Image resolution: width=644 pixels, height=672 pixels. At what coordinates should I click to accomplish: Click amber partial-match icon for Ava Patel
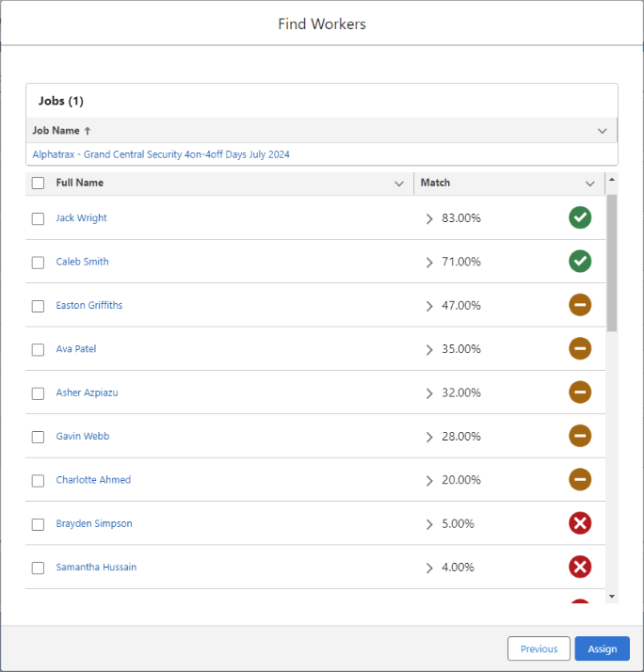tap(580, 349)
